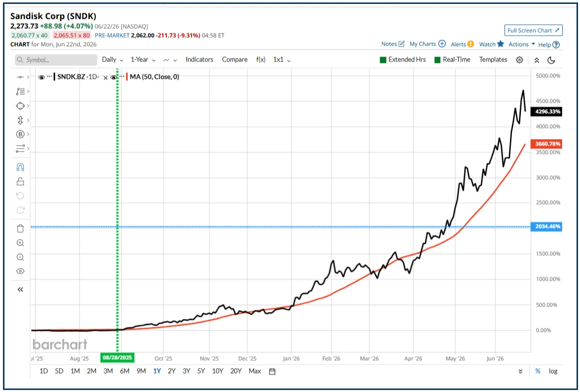
Task: Redo the last chart action
Action: click(x=20, y=210)
